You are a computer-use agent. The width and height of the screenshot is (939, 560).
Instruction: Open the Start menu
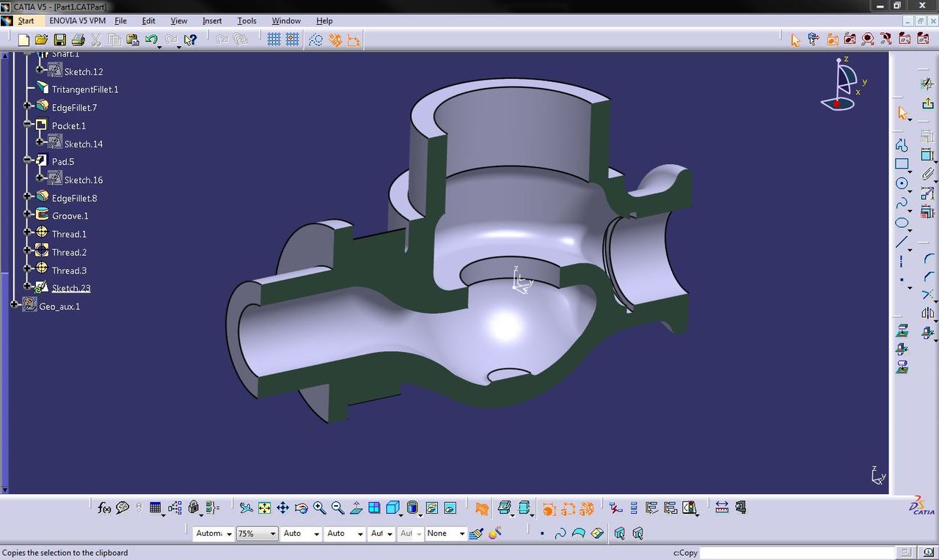coord(26,21)
